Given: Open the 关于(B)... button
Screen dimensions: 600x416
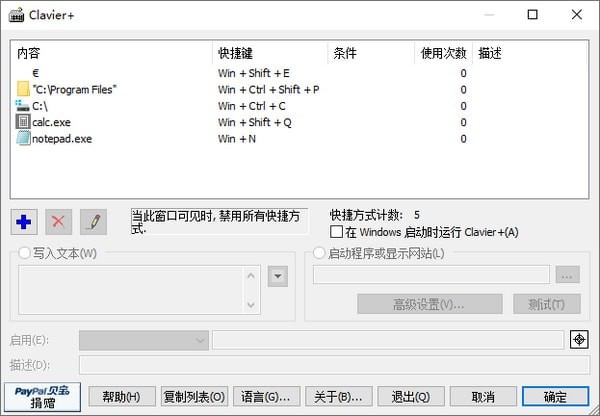Looking at the screenshot, I should pos(339,396).
